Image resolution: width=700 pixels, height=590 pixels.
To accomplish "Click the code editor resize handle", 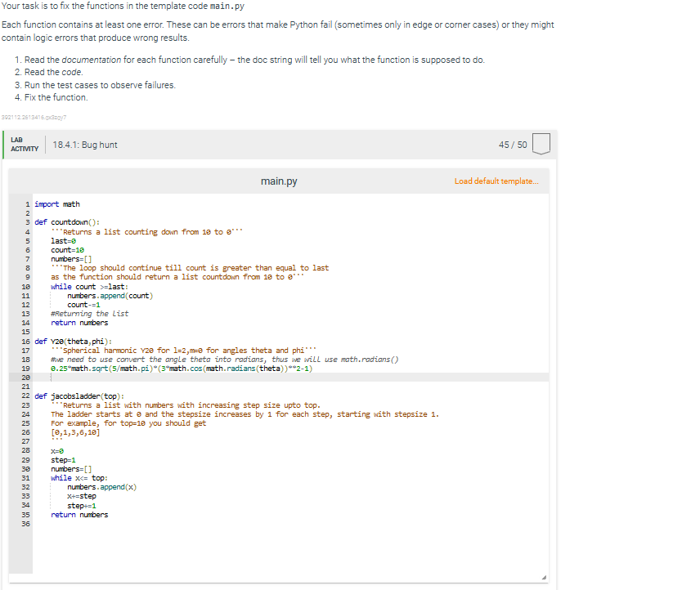I will pos(544,578).
